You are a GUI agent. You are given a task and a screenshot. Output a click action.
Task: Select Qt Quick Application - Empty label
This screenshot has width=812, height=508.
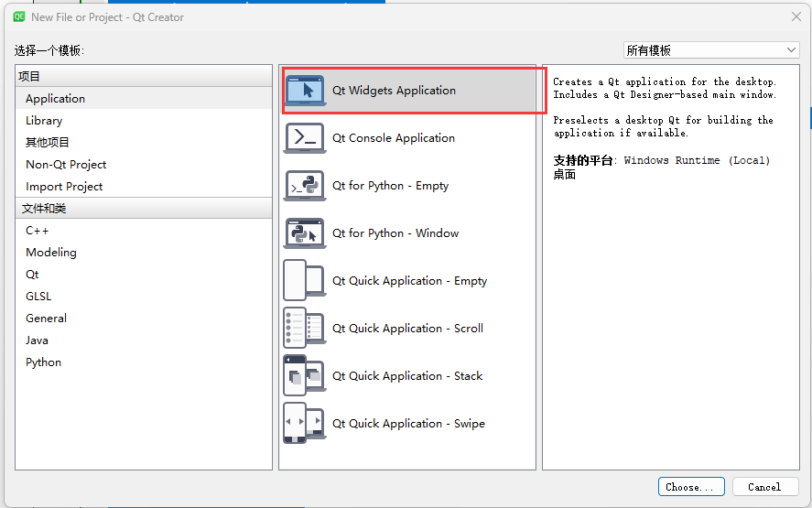point(409,281)
